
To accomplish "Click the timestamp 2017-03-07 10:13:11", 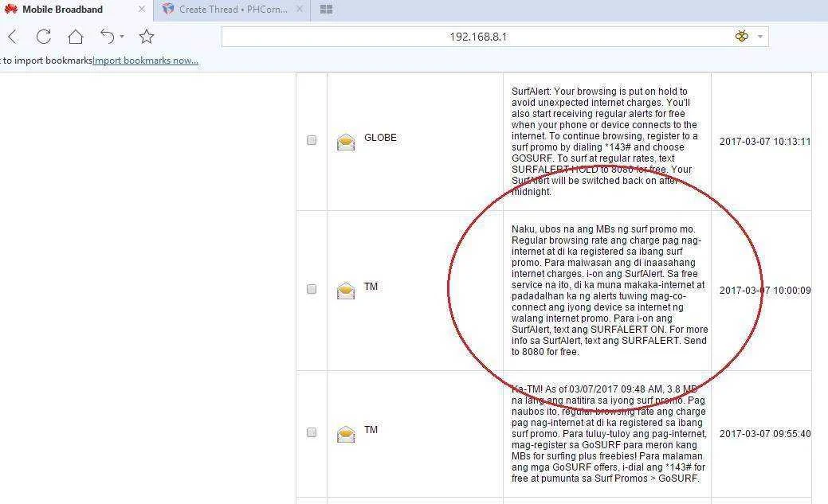I will [x=764, y=142].
